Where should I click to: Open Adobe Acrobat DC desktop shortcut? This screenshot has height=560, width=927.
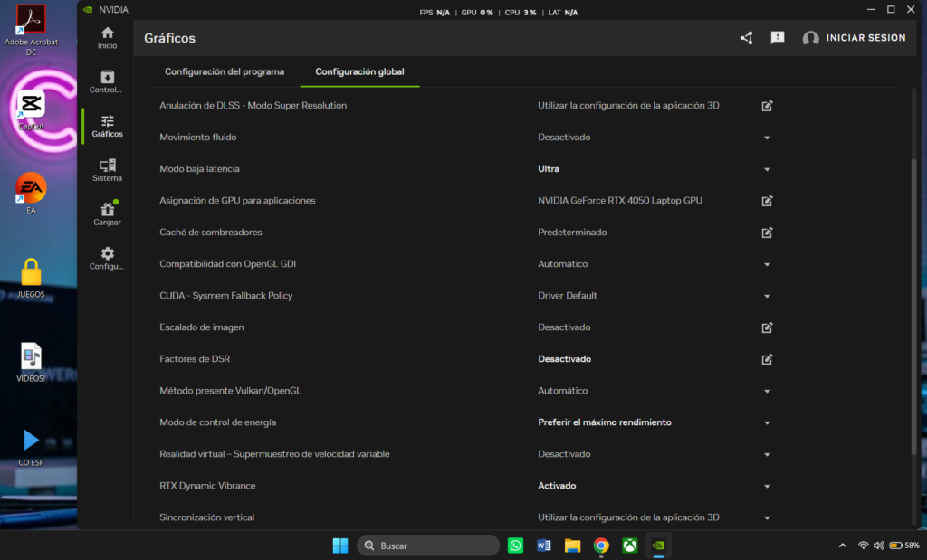click(x=31, y=30)
